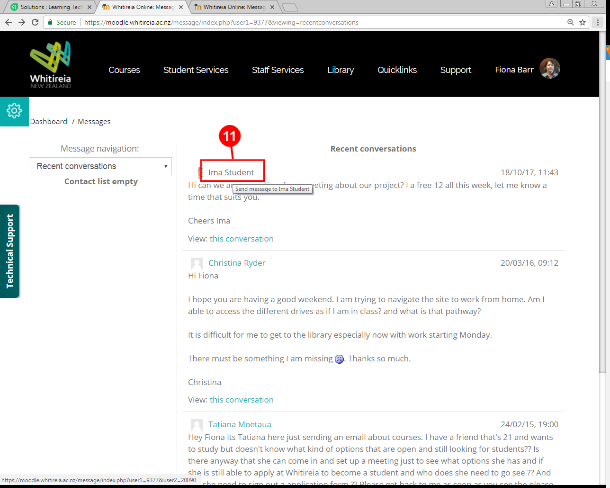Open the Library menu
Image resolution: width=610 pixels, height=488 pixels.
pos(340,70)
